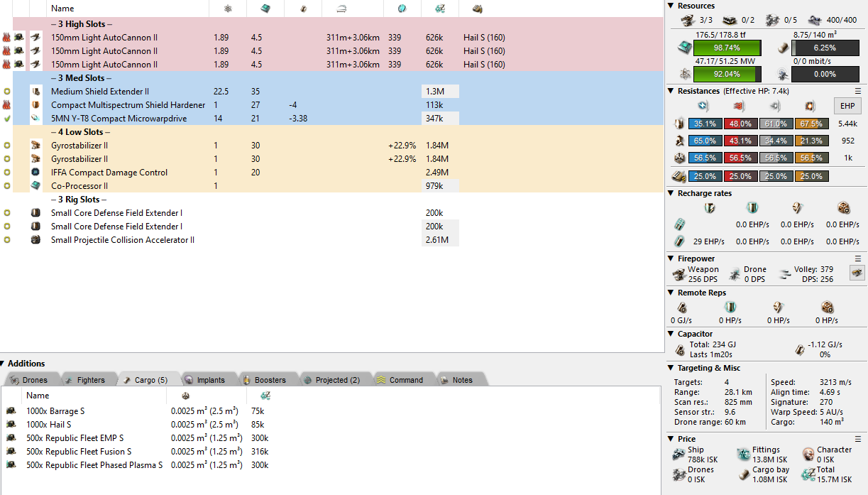Click the ammo column header icon
868x495 pixels.
[478, 9]
